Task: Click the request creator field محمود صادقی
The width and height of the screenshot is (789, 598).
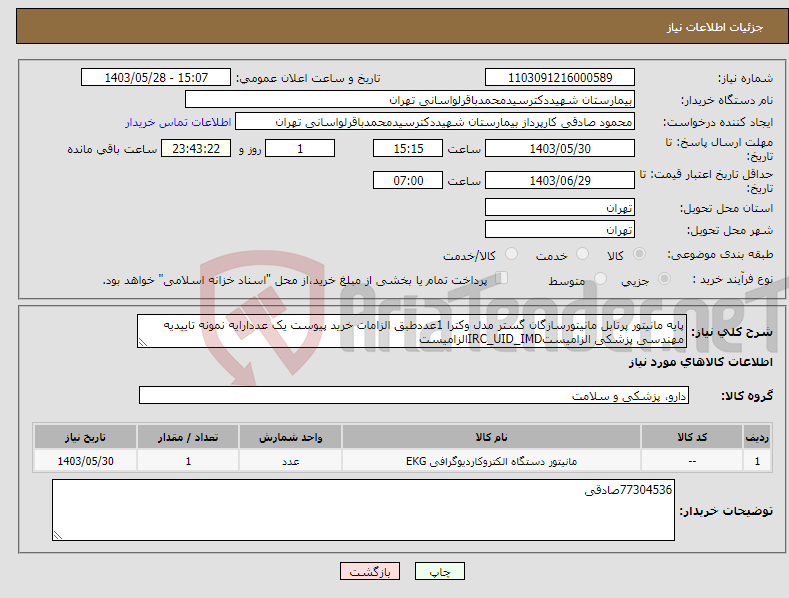Action: point(435,122)
